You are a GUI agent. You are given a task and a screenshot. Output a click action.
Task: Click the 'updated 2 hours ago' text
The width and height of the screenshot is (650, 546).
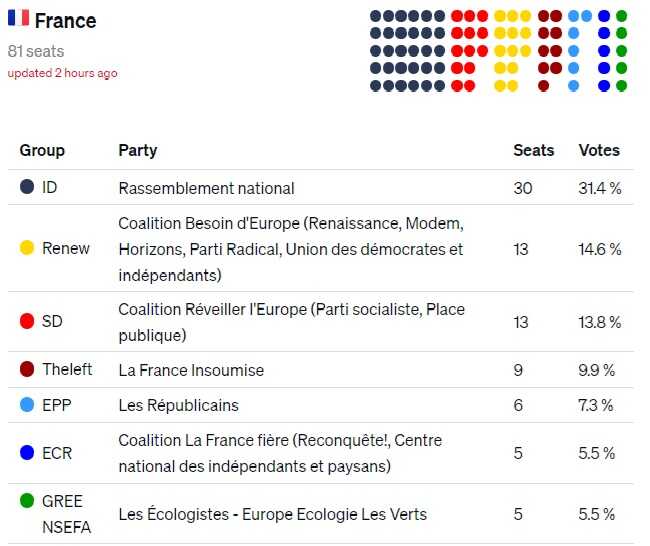pyautogui.click(x=62, y=73)
